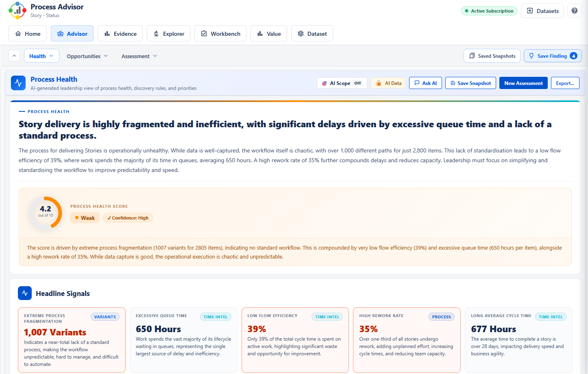Click the microscope icon on Explorer tab
Viewport: 588px width, 374px height.
pyautogui.click(x=156, y=34)
